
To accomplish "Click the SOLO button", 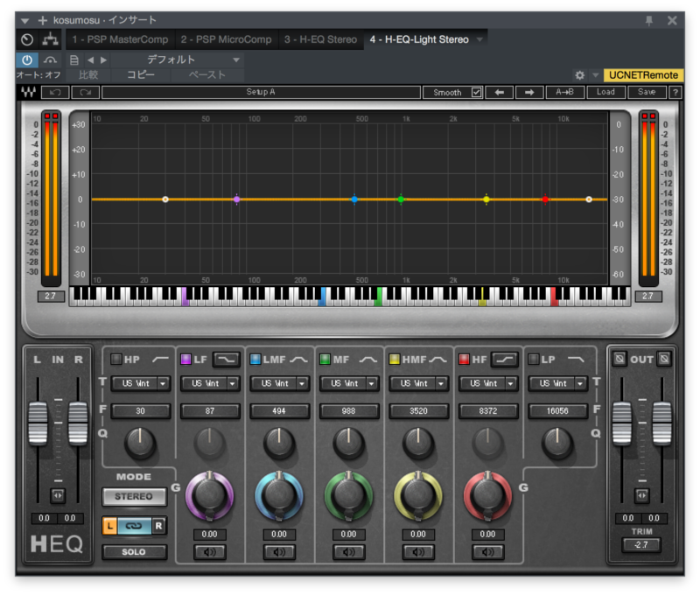I will point(134,552).
